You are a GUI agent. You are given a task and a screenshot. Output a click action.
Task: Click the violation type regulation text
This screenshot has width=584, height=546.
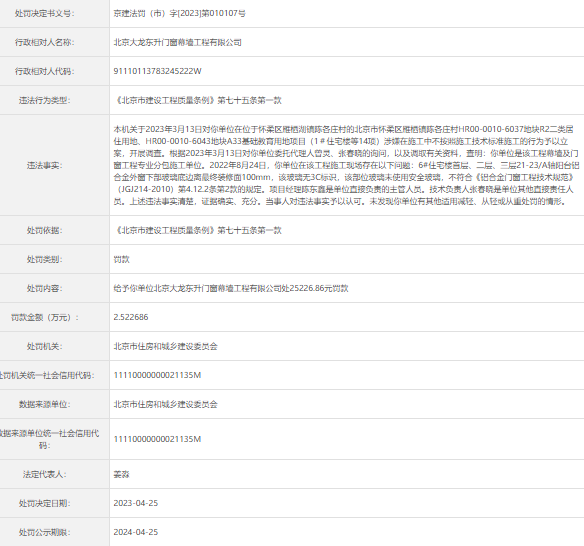pyautogui.click(x=197, y=100)
